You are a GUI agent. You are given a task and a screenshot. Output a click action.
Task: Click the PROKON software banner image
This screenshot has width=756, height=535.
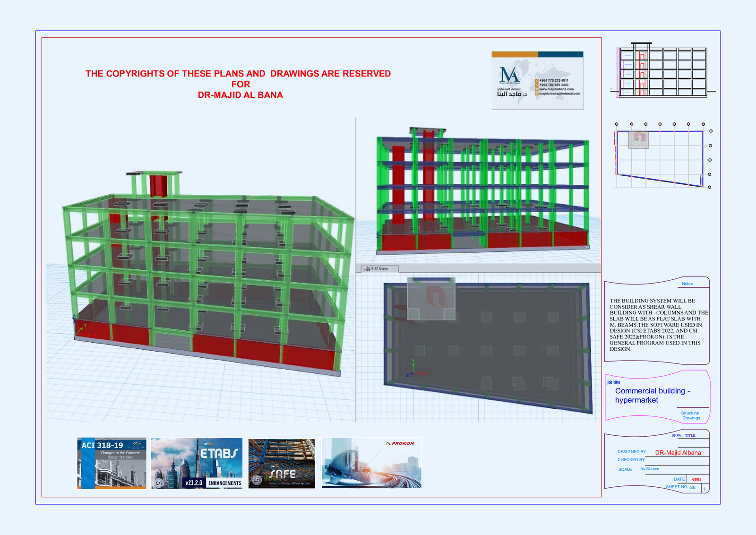tap(371, 462)
